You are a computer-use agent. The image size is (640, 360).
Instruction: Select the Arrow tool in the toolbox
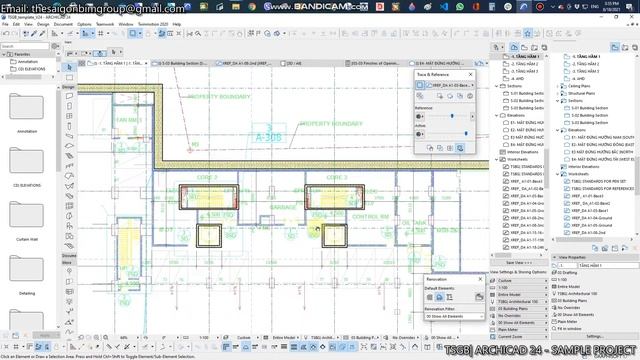[x=69, y=67]
